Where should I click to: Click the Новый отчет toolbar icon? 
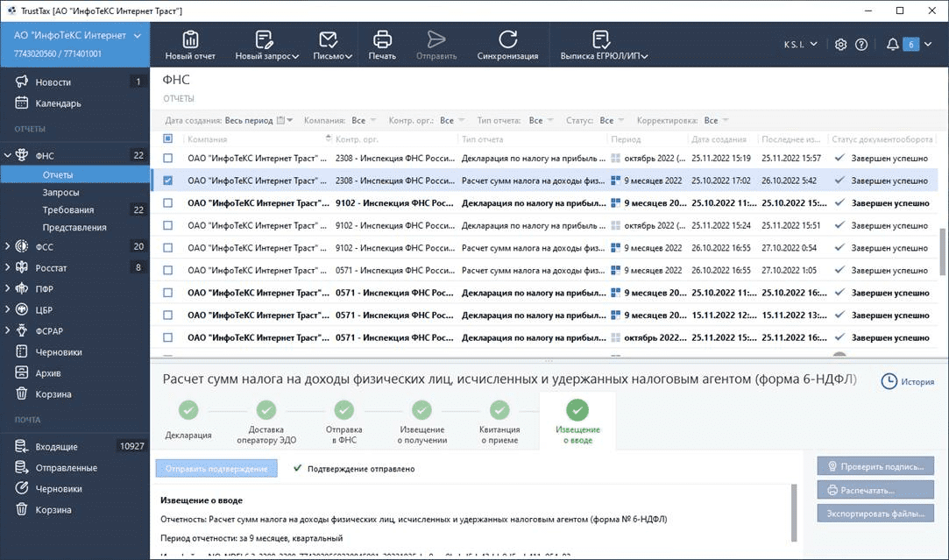[190, 40]
